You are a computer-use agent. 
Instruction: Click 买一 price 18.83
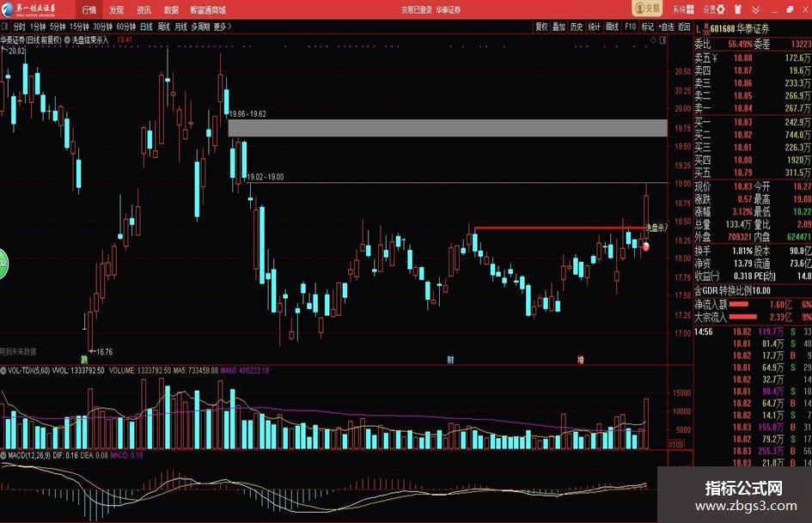pos(742,122)
